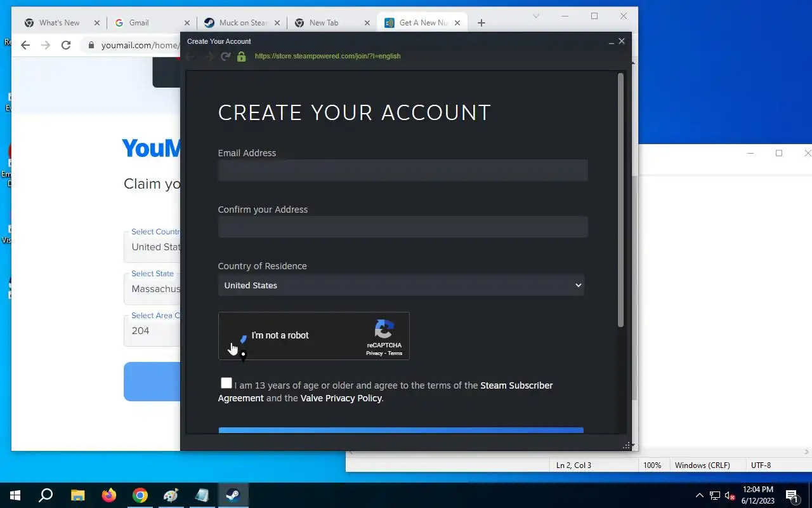Click the Steam popup back arrow
The image size is (812, 508).
pyautogui.click(x=190, y=57)
